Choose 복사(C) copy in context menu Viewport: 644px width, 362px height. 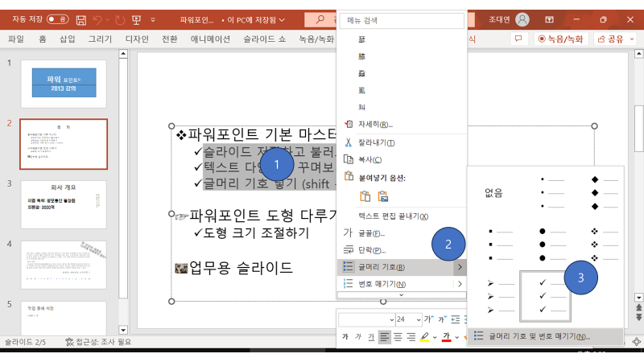click(402, 159)
